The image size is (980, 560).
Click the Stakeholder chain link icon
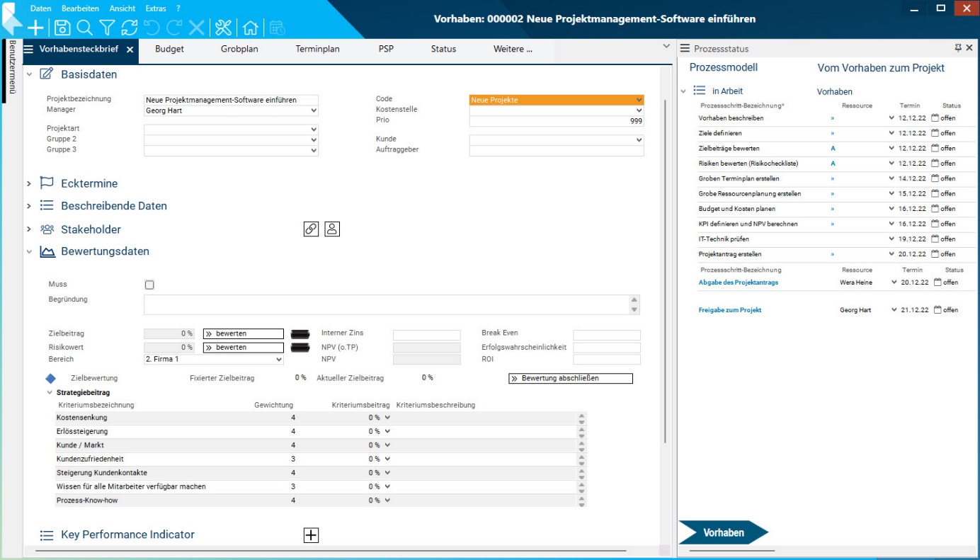(x=311, y=229)
